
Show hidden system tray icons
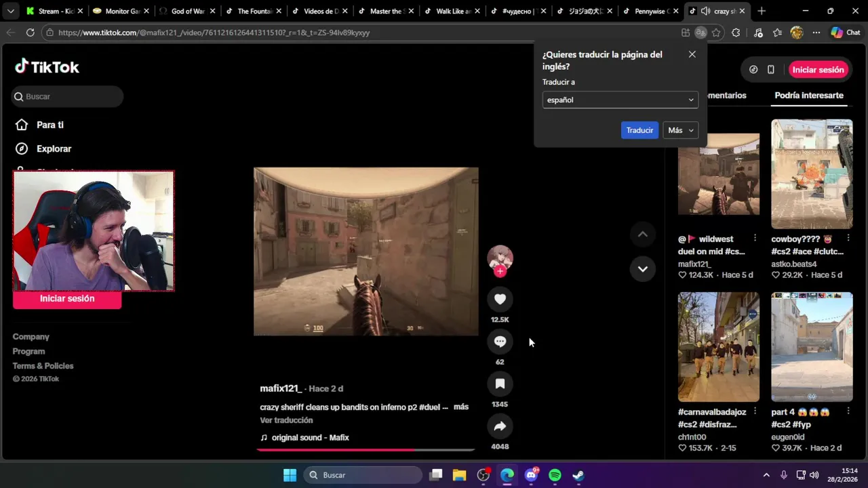[x=766, y=475]
